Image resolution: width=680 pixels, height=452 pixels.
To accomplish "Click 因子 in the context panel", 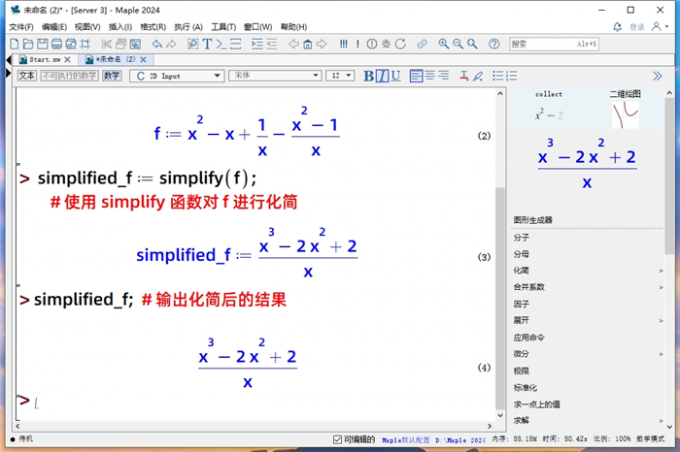I will (x=521, y=303).
